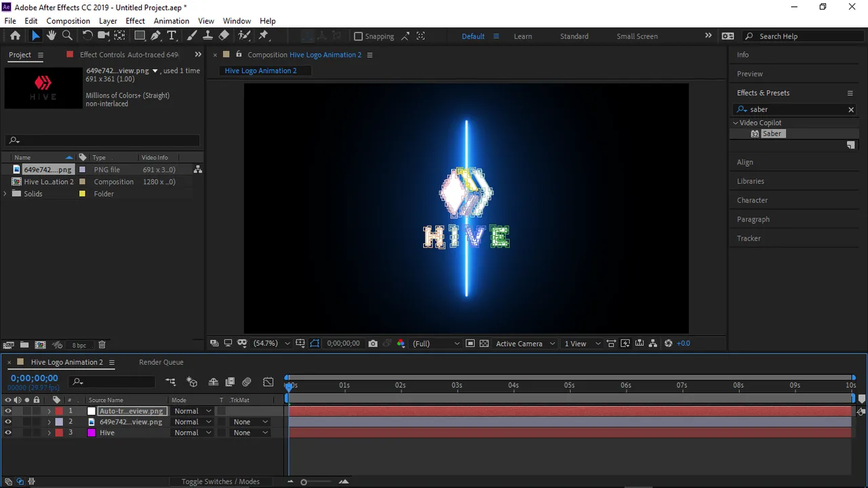Switch to the Standard workspace
The image size is (868, 488).
click(x=574, y=36)
